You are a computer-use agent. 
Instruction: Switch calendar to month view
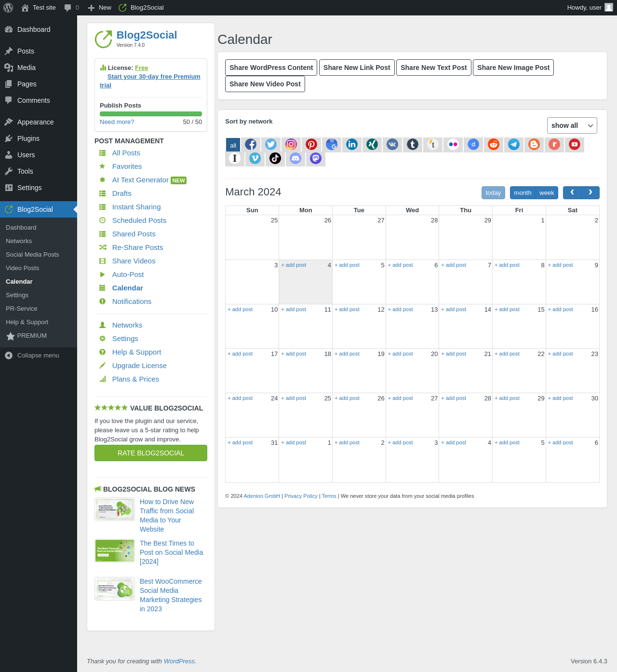pos(523,192)
